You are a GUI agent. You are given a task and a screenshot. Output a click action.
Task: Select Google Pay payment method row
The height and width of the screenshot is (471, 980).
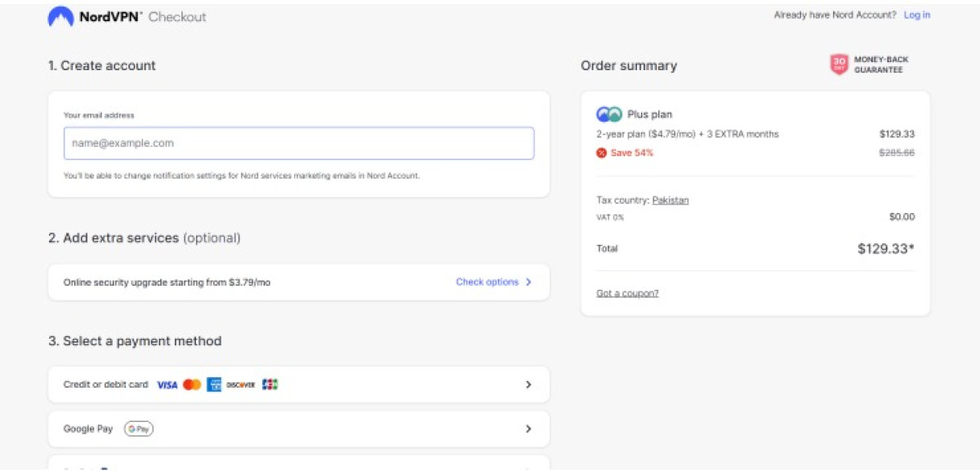(x=299, y=429)
